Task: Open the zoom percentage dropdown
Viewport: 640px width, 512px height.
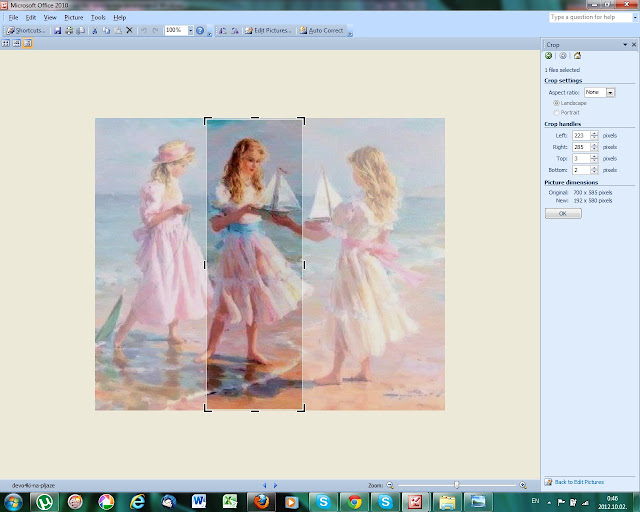Action: [189, 31]
